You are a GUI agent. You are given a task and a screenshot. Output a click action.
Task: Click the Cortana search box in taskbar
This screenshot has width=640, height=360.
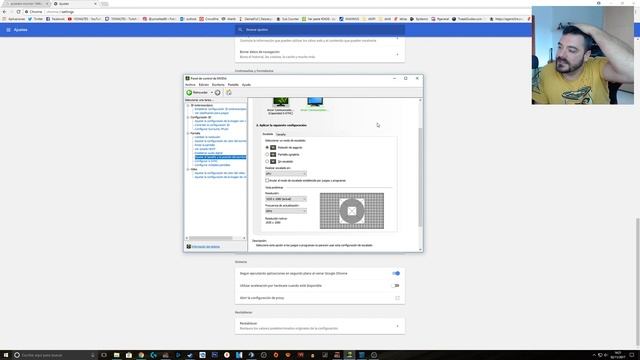click(54, 355)
